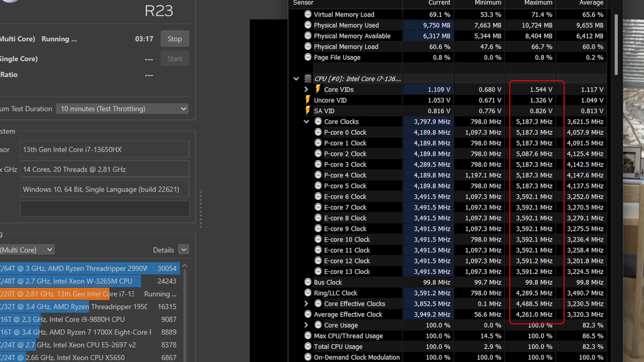
Task: Click the lightning bolt icon for Core VIDs
Action: coord(318,89)
